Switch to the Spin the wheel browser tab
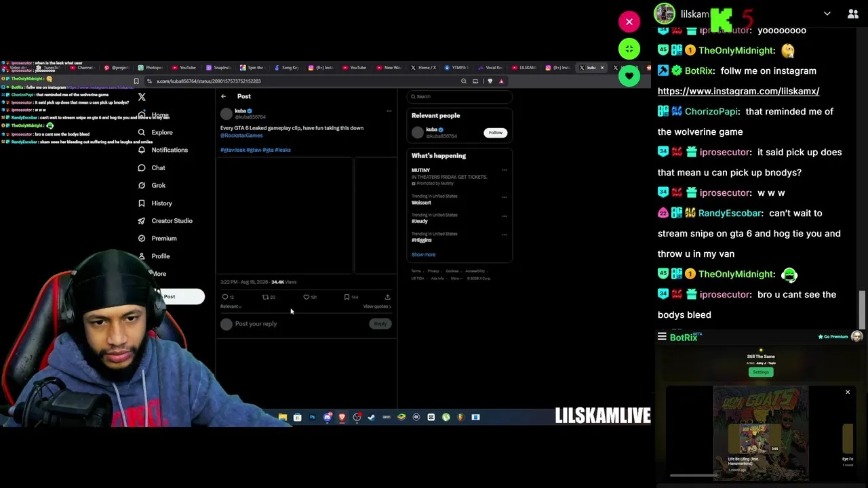The width and height of the screenshot is (868, 488). coord(252,68)
